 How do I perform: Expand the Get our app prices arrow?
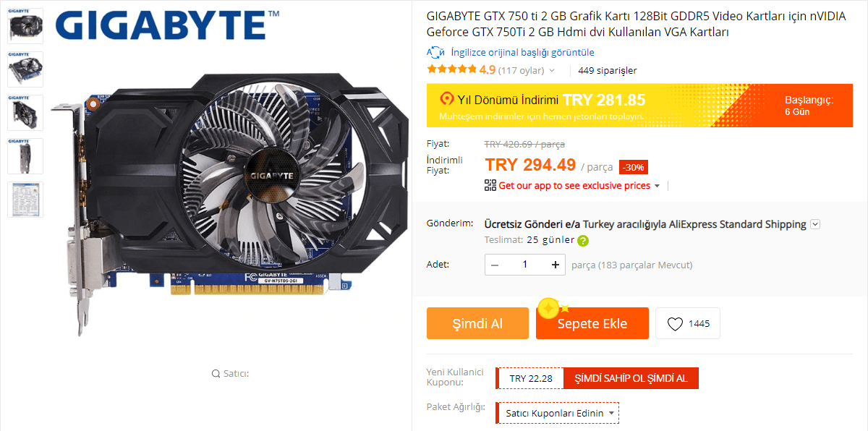coord(657,186)
